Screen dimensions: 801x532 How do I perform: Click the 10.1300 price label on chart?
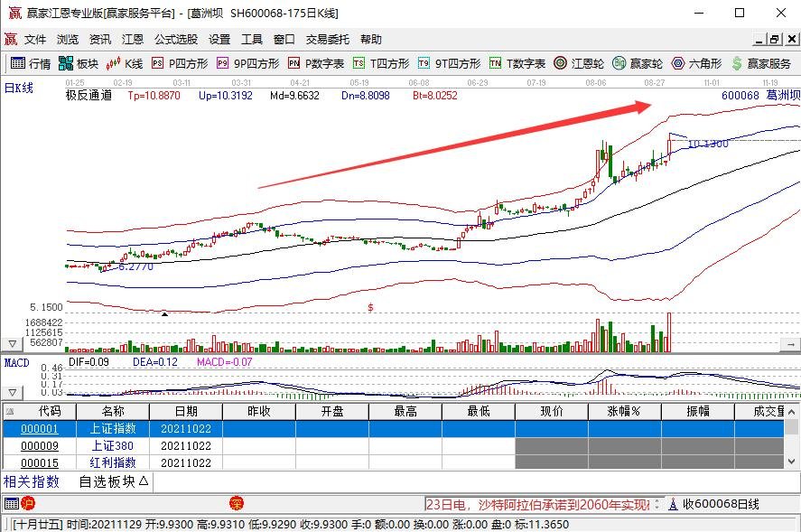pyautogui.click(x=708, y=145)
